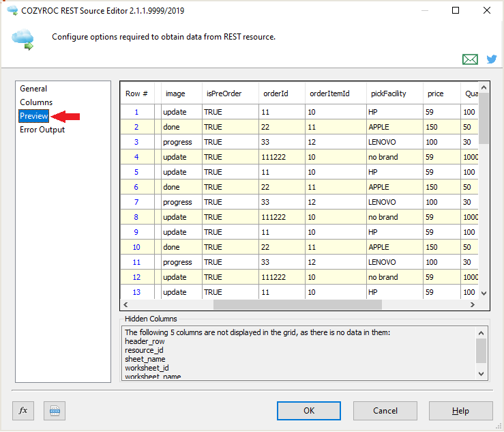504x432 pixels.
Task: Click the orderItemId column header
Action: point(336,93)
